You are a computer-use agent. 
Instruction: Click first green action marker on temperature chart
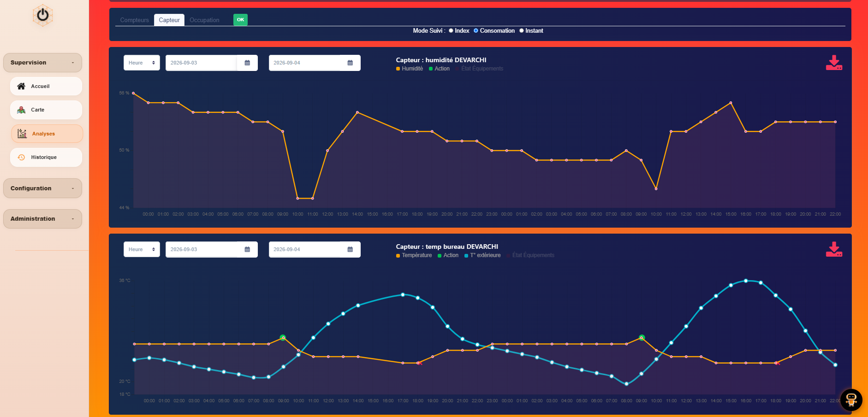[283, 338]
